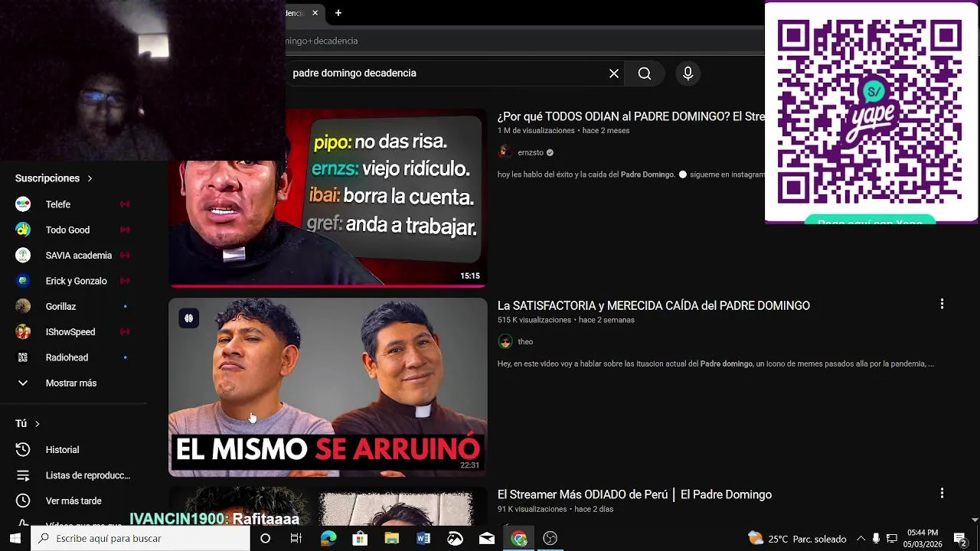Open video El Streamer Más ODIADO de Perú

coord(635,494)
